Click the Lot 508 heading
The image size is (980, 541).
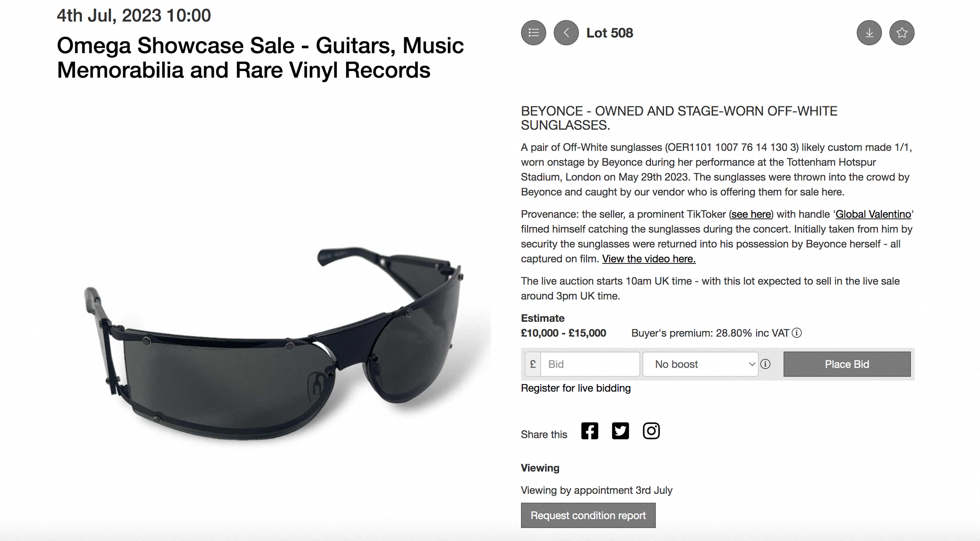[610, 33]
